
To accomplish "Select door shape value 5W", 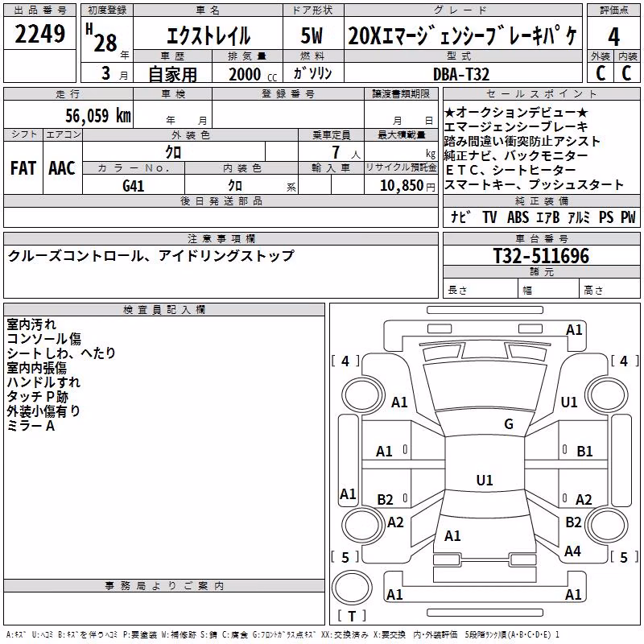I will tap(312, 35).
